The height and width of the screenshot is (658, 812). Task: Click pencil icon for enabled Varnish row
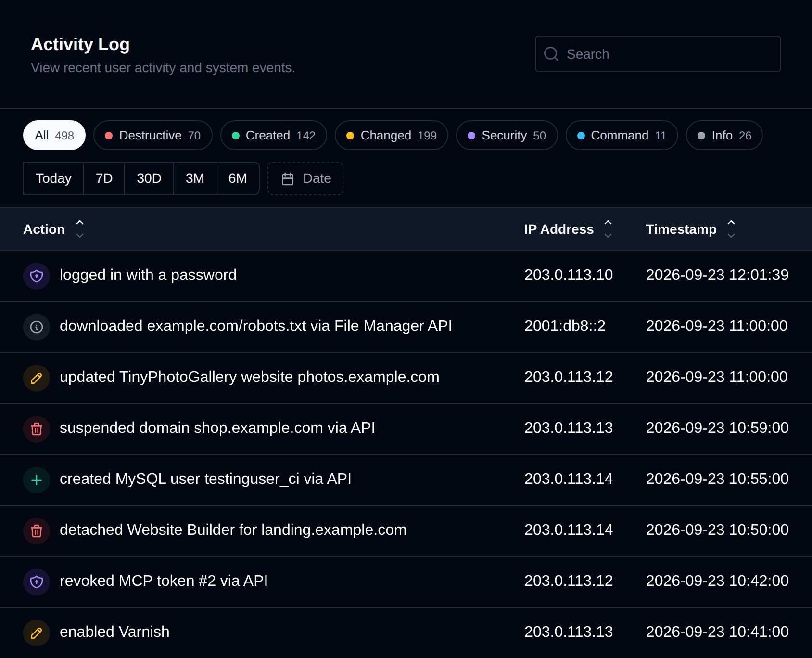pyautogui.click(x=37, y=633)
